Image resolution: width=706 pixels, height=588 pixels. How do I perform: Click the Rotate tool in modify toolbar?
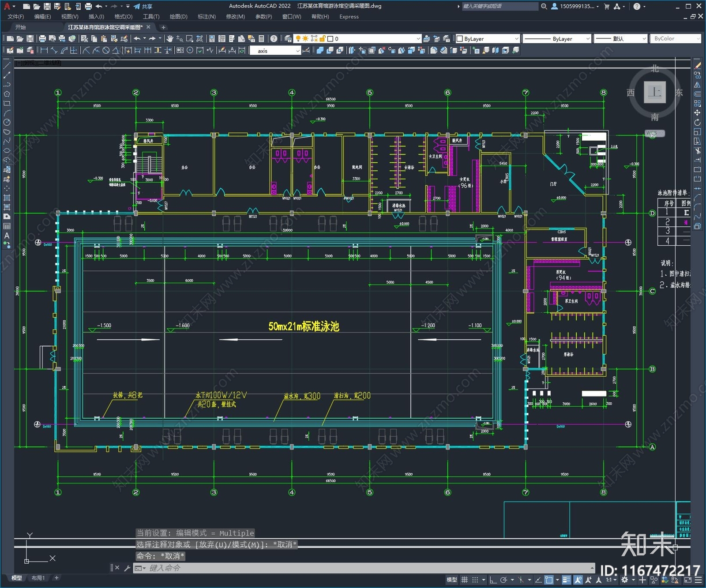click(x=697, y=122)
